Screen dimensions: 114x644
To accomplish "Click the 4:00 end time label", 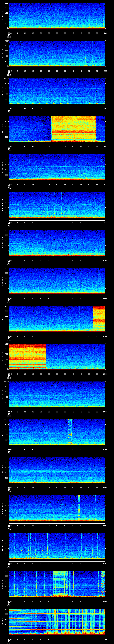I will (105, 33).
